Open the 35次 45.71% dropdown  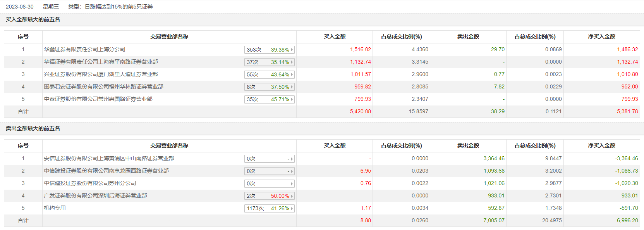pos(270,99)
